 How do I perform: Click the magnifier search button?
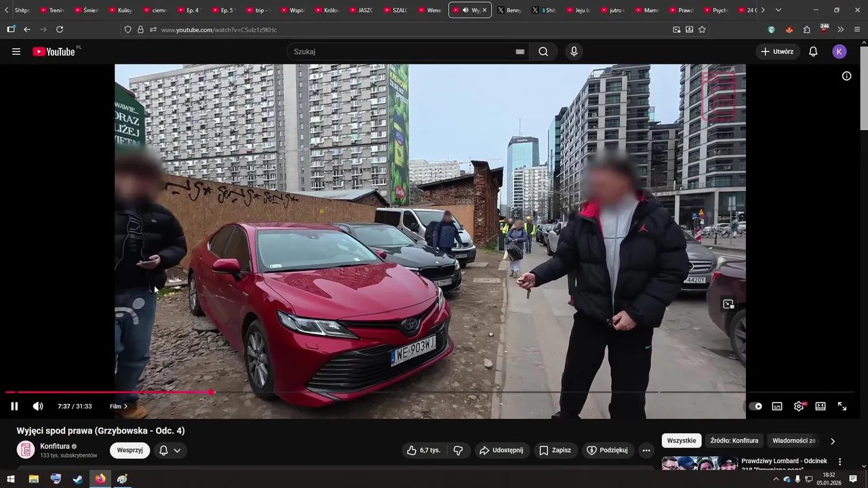[543, 52]
